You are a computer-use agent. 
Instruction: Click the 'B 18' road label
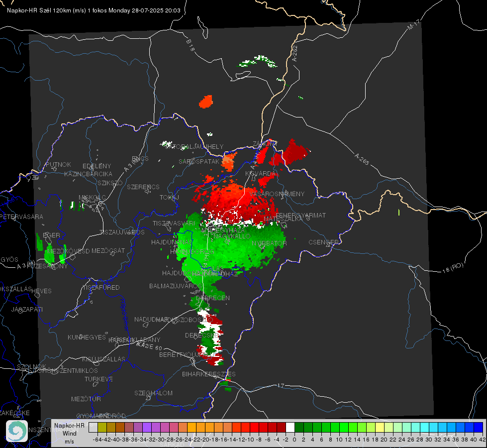[x=191, y=45]
